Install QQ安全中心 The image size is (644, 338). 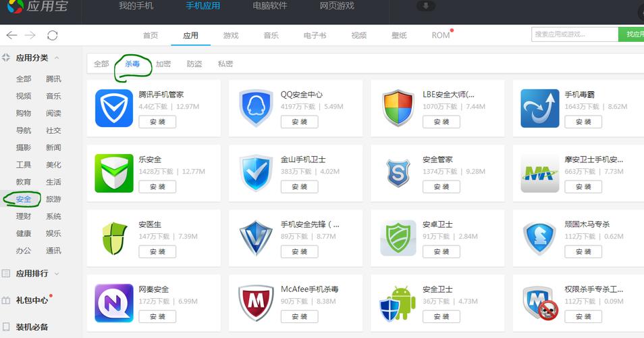[x=300, y=122]
